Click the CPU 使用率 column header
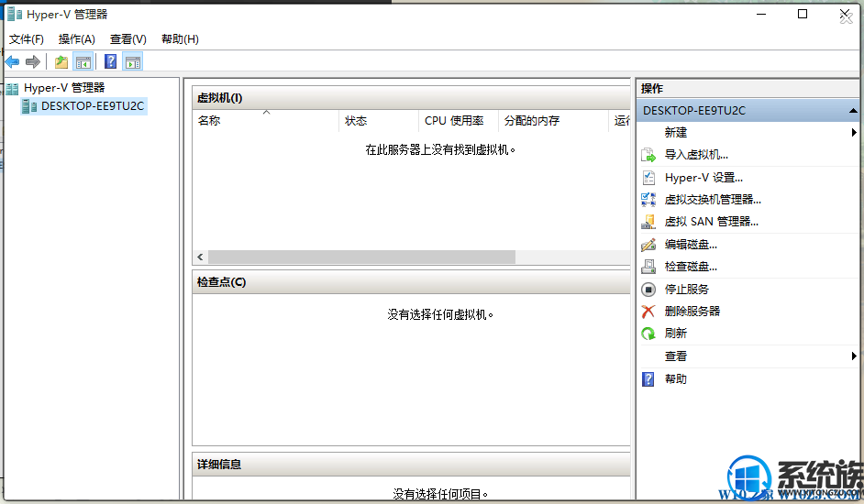Image resolution: width=864 pixels, height=504 pixels. [x=459, y=121]
